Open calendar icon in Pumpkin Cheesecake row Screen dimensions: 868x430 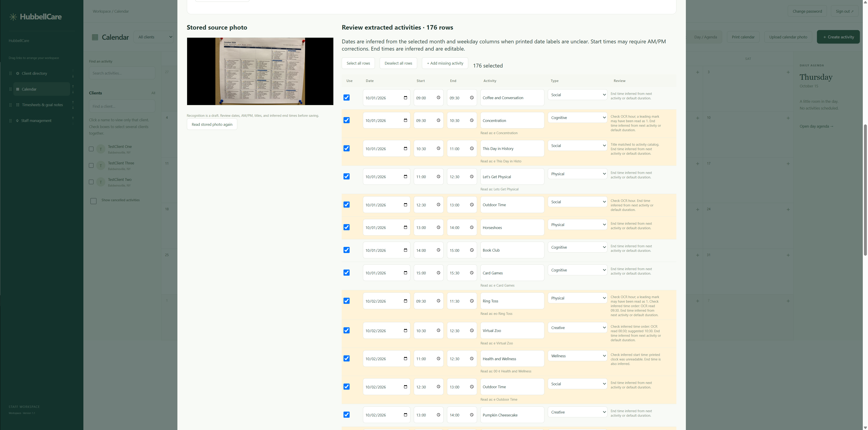(x=405, y=415)
